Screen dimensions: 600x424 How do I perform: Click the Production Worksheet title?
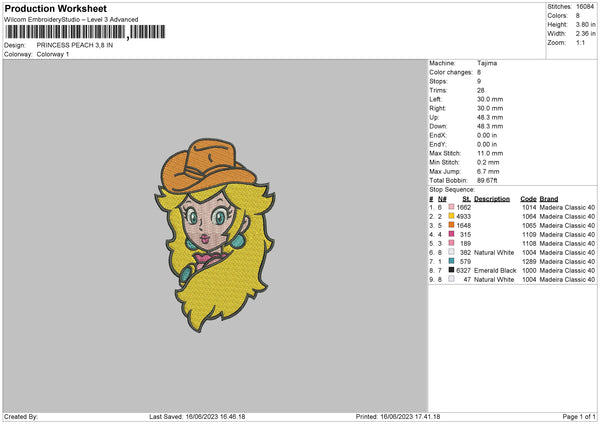[55, 8]
